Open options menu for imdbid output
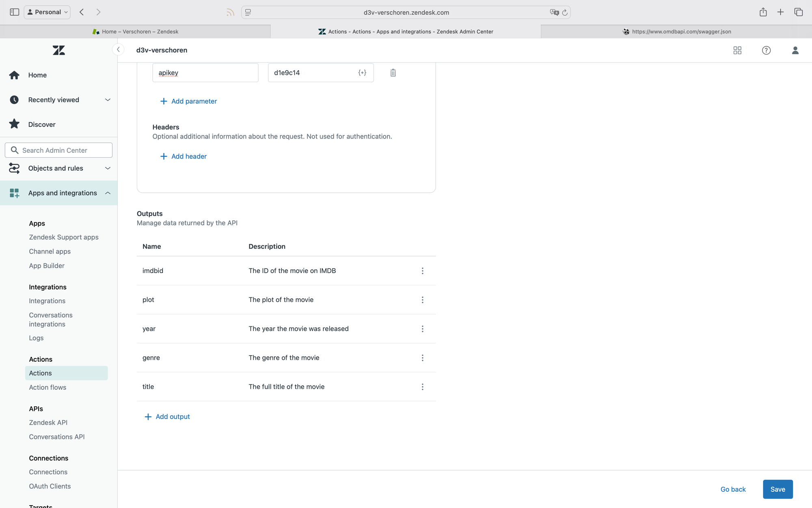812x508 pixels. pos(422,271)
